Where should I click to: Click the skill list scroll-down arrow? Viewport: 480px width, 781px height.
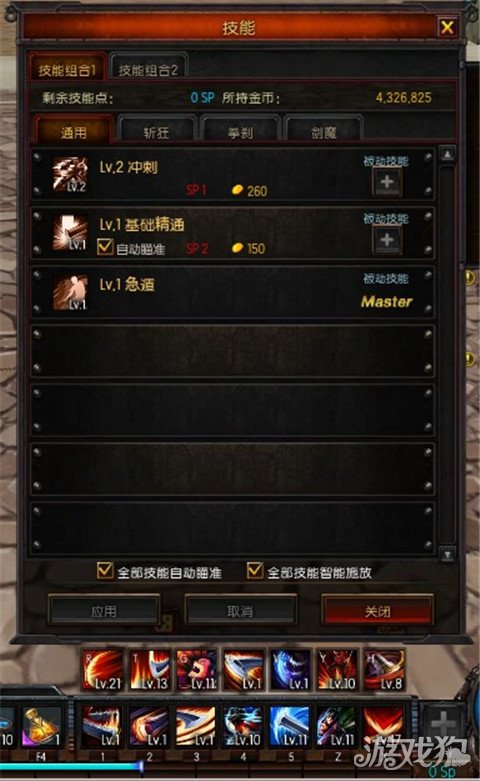click(x=447, y=554)
